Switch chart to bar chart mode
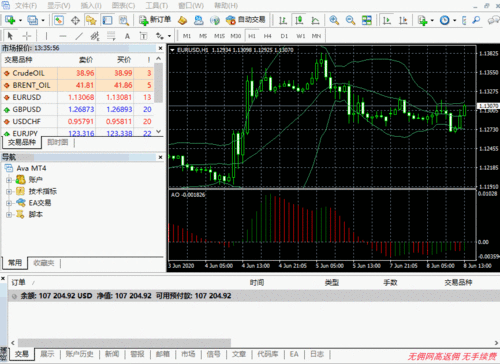 [283, 20]
